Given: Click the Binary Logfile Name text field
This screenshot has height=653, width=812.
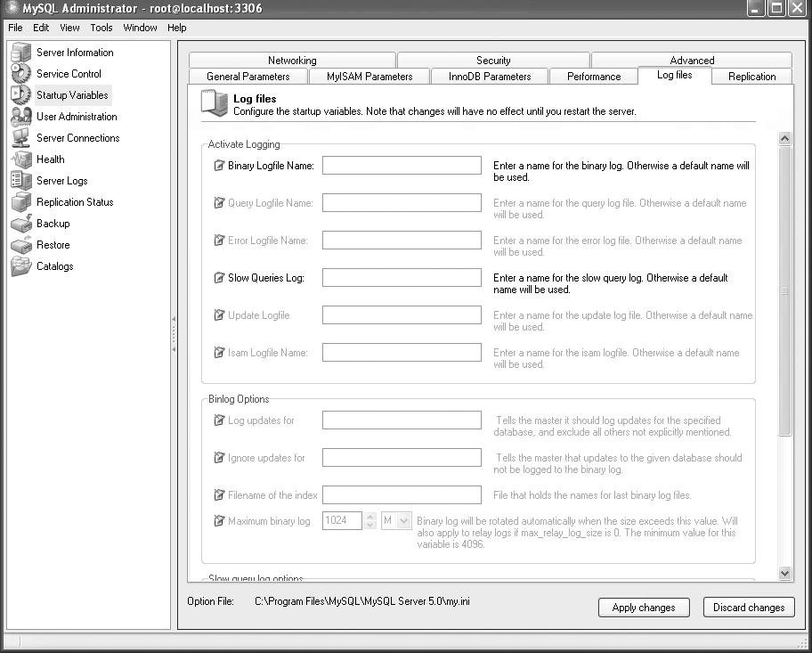Looking at the screenshot, I should tap(402, 166).
